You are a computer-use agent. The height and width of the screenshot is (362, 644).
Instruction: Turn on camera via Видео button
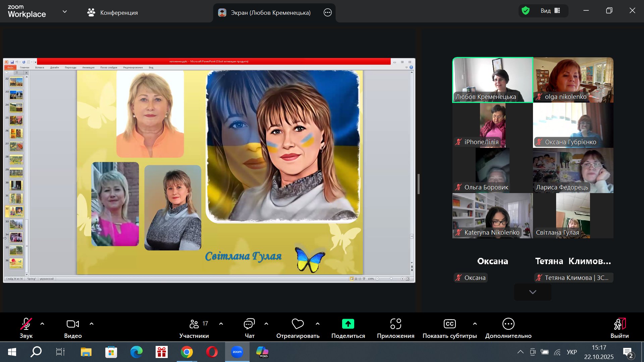73,324
